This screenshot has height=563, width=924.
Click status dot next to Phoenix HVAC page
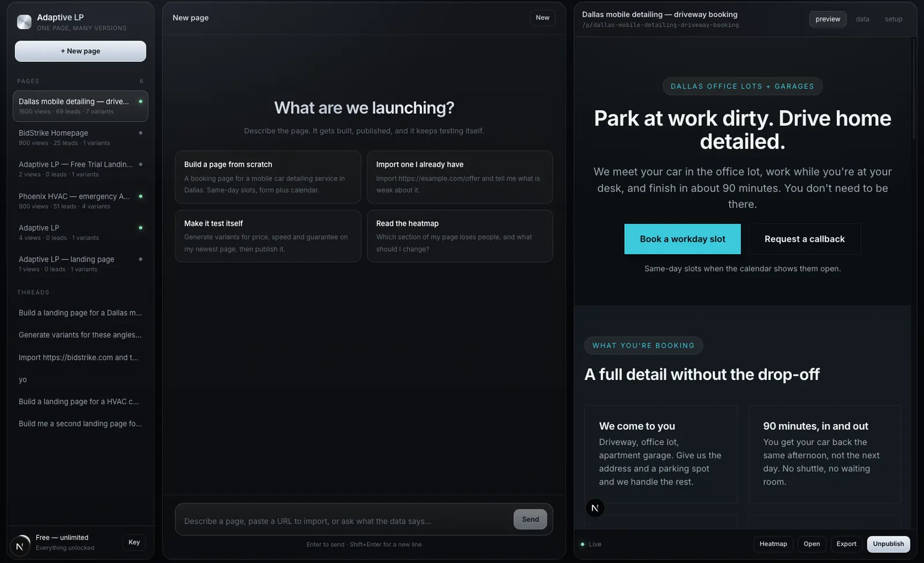pos(140,196)
